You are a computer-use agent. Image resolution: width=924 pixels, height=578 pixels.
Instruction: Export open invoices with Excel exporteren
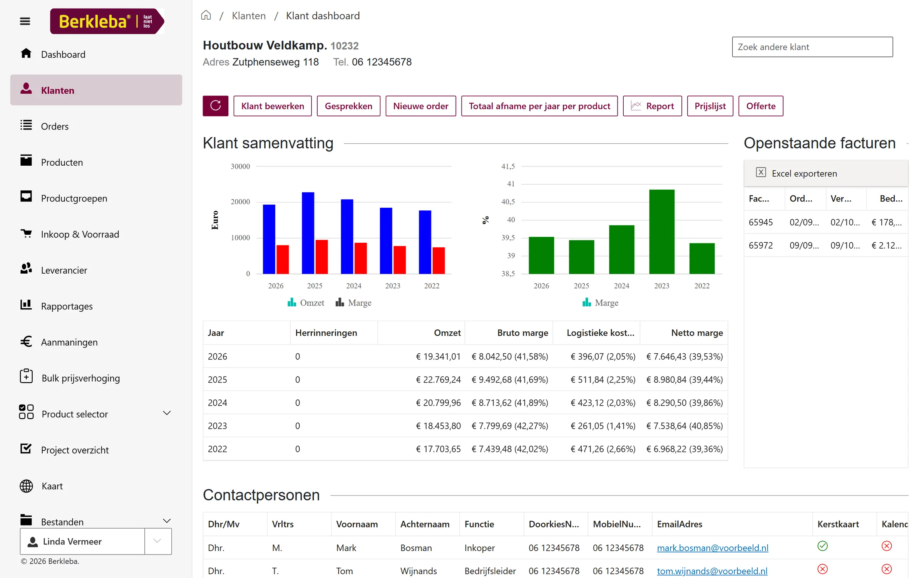coord(797,173)
